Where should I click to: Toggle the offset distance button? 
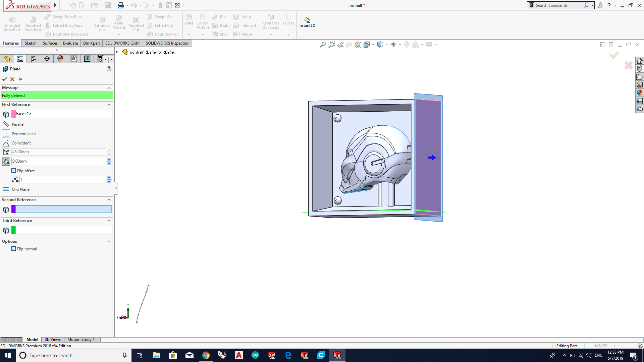point(6,162)
